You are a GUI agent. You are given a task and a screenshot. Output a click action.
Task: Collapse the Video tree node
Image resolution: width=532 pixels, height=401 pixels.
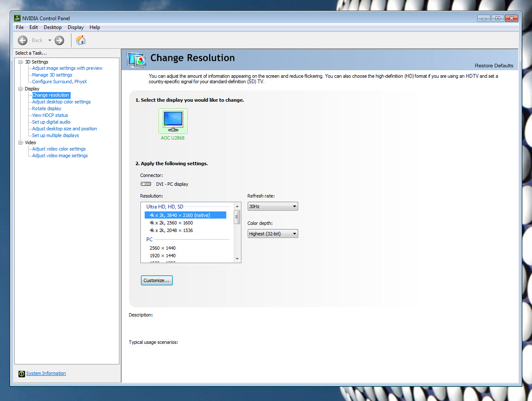click(20, 142)
